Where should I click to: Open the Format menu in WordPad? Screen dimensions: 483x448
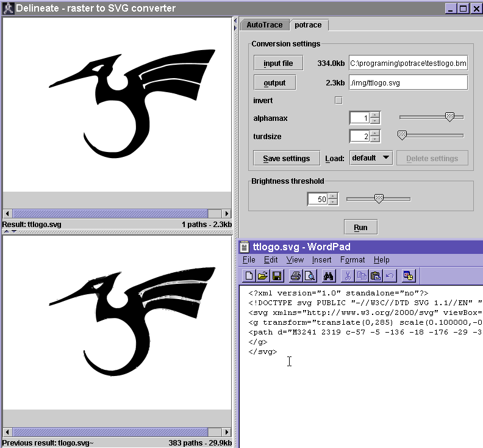pyautogui.click(x=352, y=259)
